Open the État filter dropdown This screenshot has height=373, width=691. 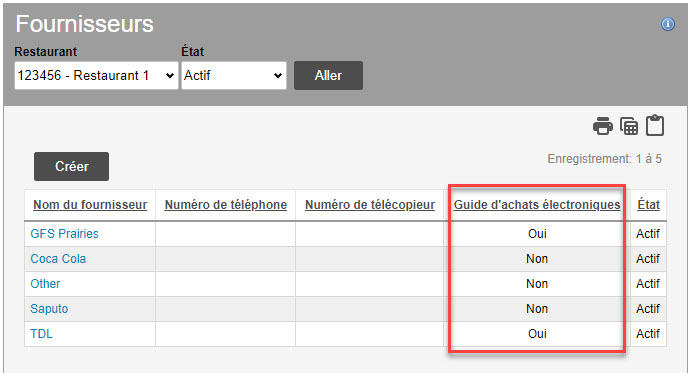point(234,75)
